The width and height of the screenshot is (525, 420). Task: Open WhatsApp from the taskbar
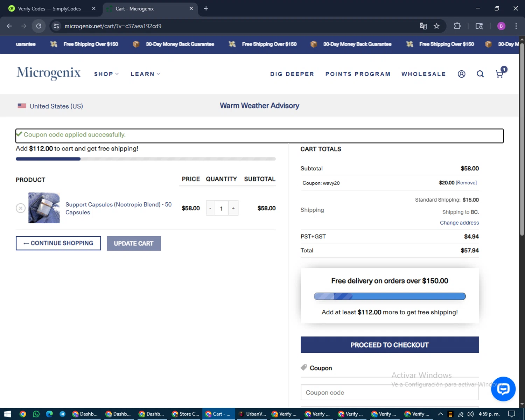pyautogui.click(x=36, y=414)
